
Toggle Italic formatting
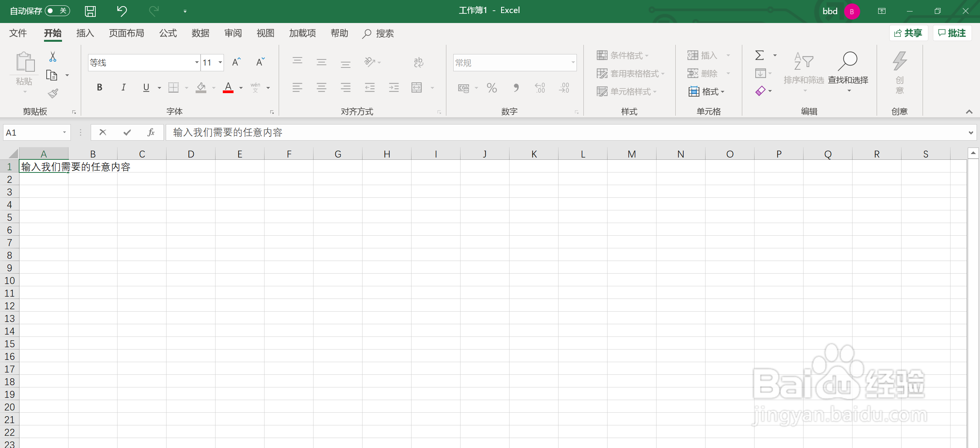[123, 87]
